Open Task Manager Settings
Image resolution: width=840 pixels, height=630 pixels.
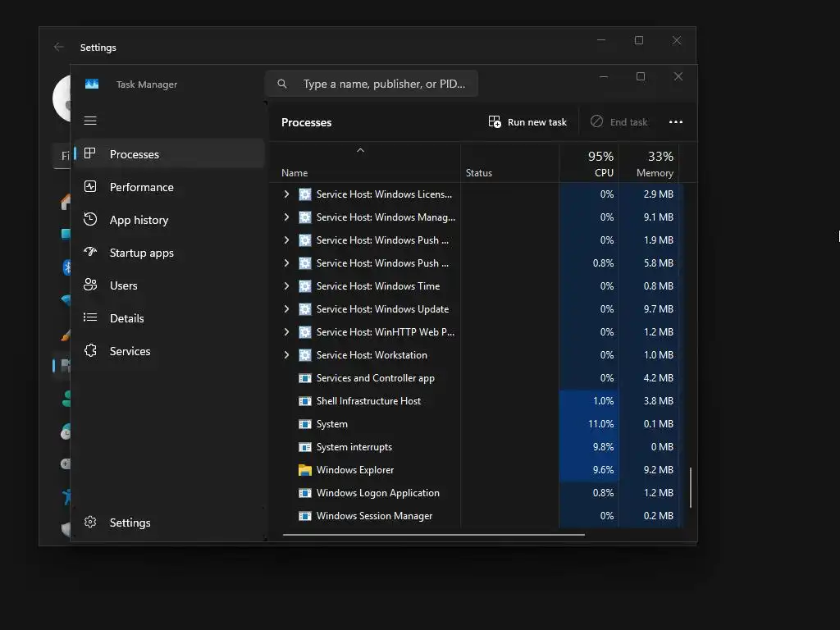click(x=169, y=523)
